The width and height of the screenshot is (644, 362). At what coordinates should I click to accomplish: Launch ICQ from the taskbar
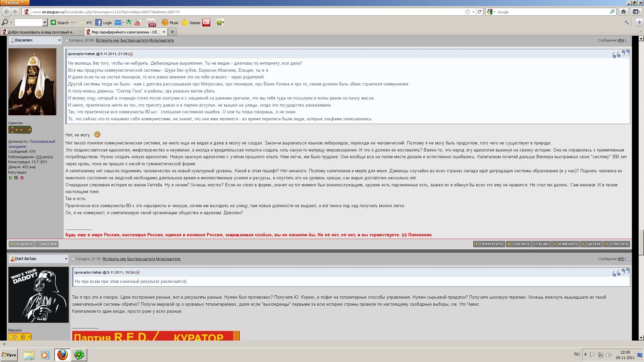[79, 355]
